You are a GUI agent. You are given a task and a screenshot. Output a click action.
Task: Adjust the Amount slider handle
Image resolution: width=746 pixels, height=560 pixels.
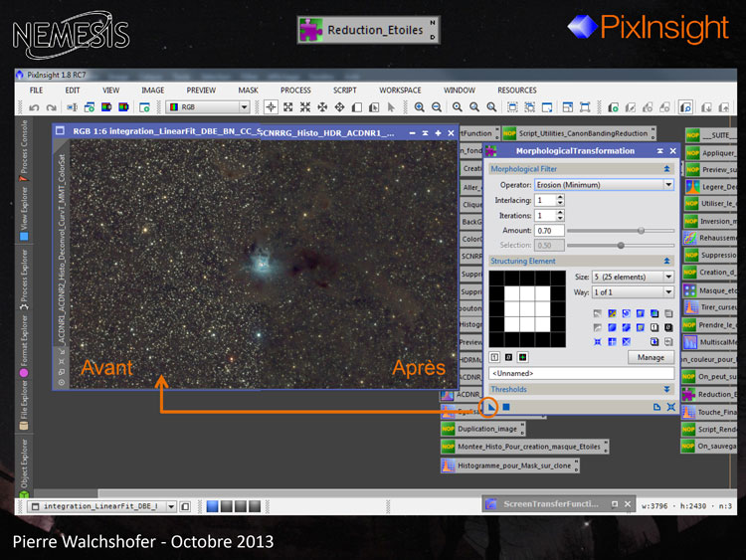(x=641, y=231)
